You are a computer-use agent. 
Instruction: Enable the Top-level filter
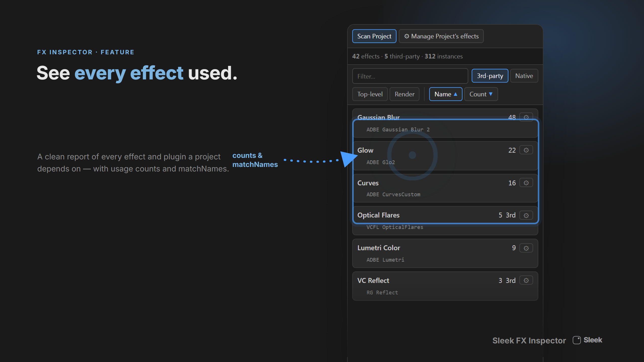pyautogui.click(x=370, y=94)
